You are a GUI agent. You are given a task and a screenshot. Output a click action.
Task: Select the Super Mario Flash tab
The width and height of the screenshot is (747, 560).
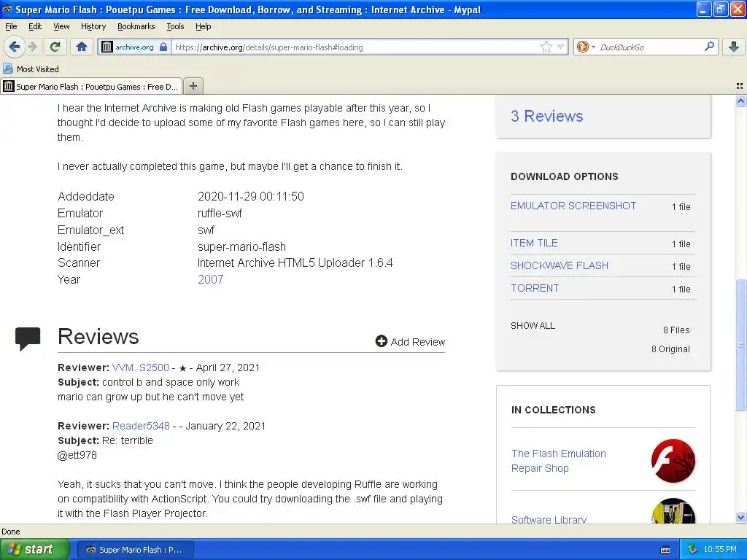91,86
